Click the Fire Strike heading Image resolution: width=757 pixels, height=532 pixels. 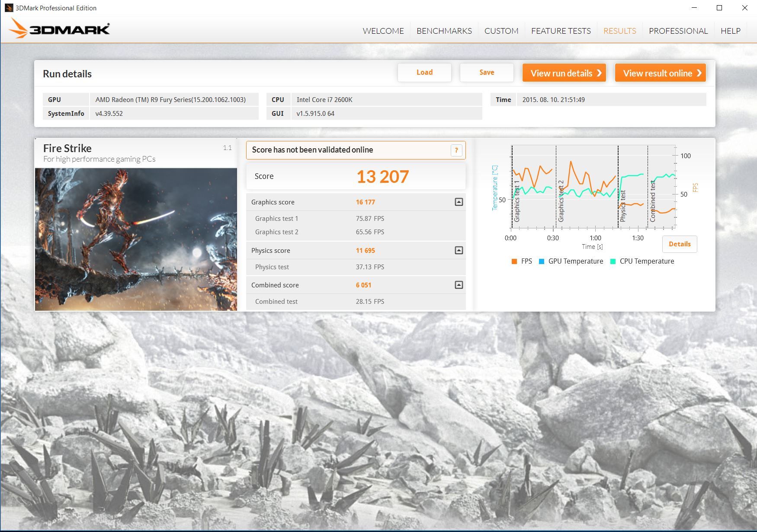pos(67,148)
